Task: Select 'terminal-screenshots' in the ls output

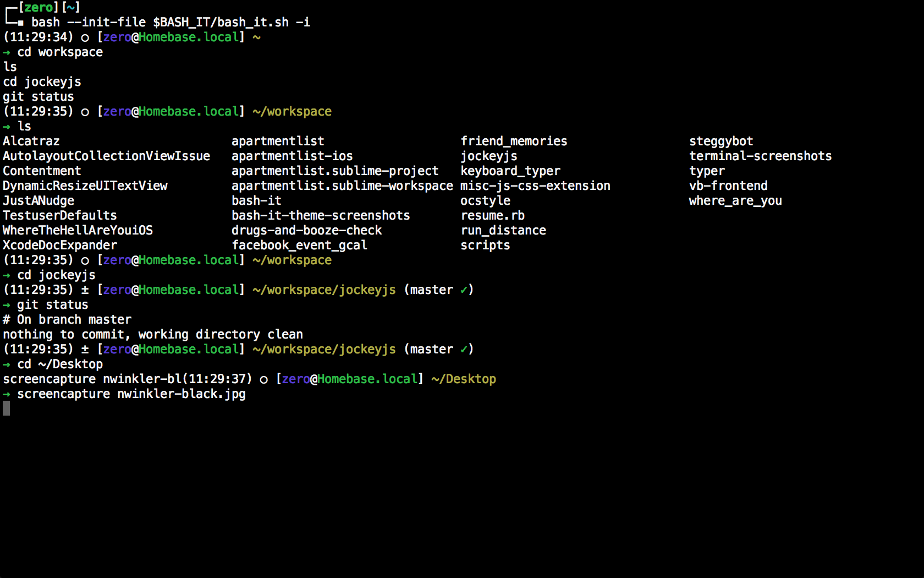Action: click(x=760, y=156)
